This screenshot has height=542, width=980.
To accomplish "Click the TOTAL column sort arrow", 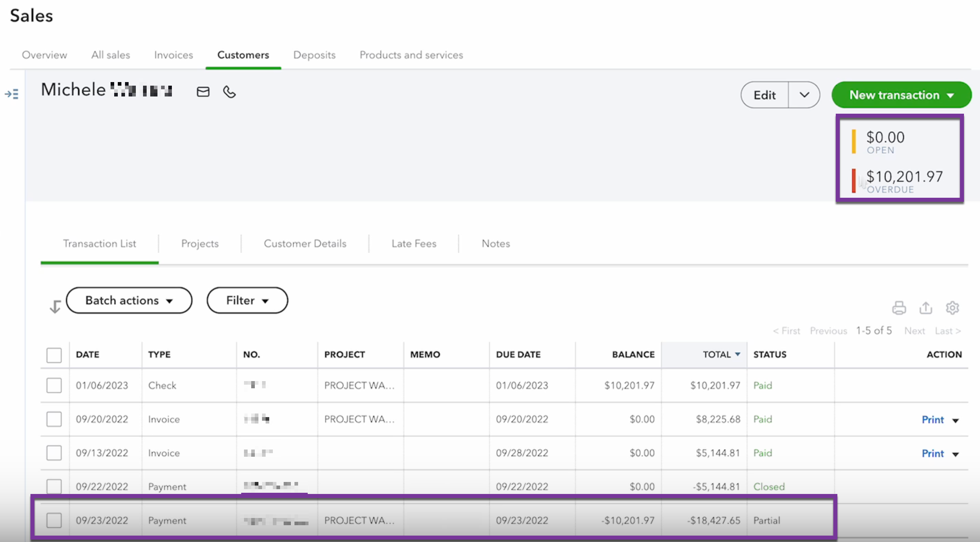I will [738, 354].
